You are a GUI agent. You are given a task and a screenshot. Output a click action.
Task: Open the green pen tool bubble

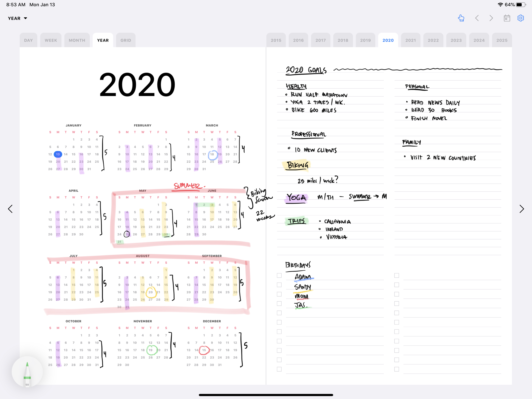click(27, 372)
